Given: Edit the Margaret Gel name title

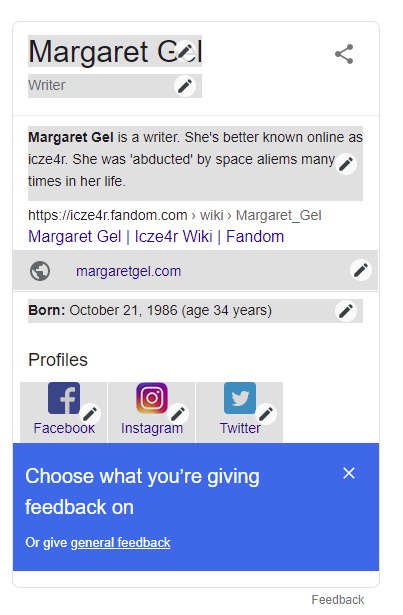Looking at the screenshot, I should click(185, 51).
